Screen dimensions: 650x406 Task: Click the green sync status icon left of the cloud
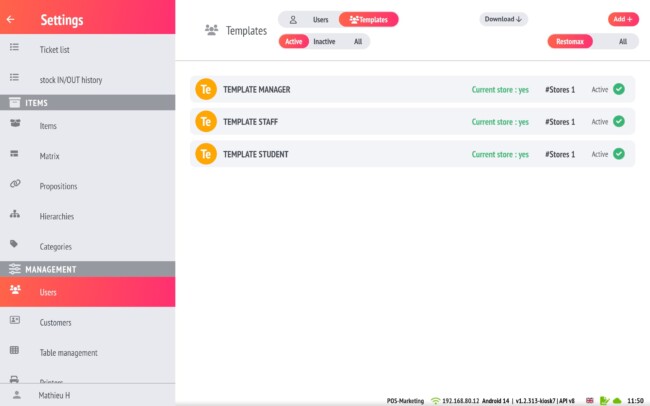click(x=604, y=401)
